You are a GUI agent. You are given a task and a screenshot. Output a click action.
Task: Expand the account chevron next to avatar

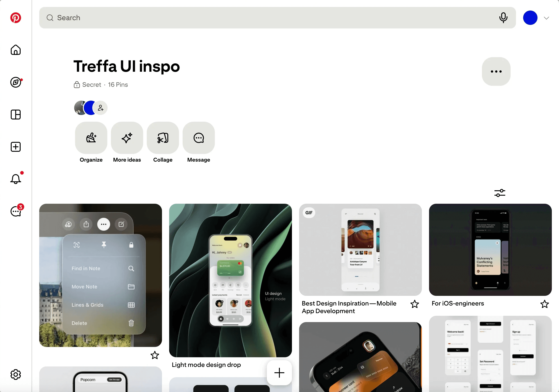click(546, 18)
